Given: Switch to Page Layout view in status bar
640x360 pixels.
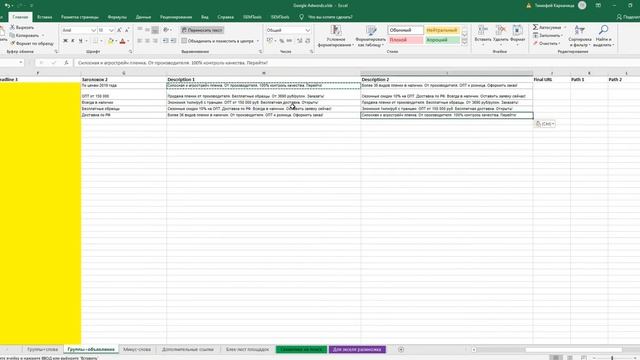Looking at the screenshot, I should pos(570,358).
